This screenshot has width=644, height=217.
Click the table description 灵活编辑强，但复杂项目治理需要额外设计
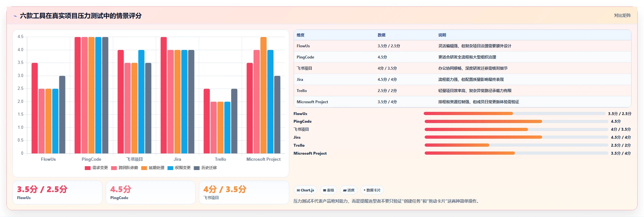[x=475, y=46]
